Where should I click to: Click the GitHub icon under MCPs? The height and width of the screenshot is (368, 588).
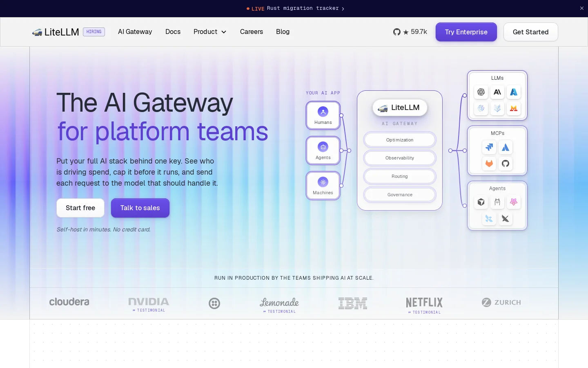tap(506, 164)
